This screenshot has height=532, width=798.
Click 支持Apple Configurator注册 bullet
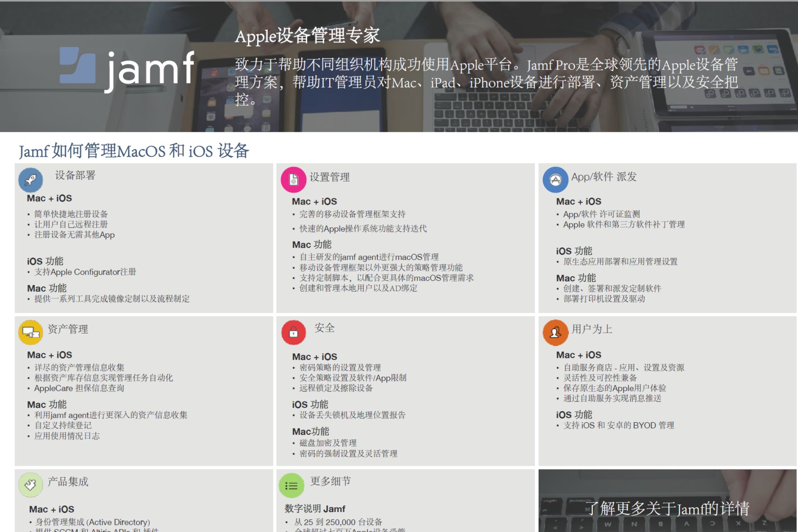tap(85, 272)
